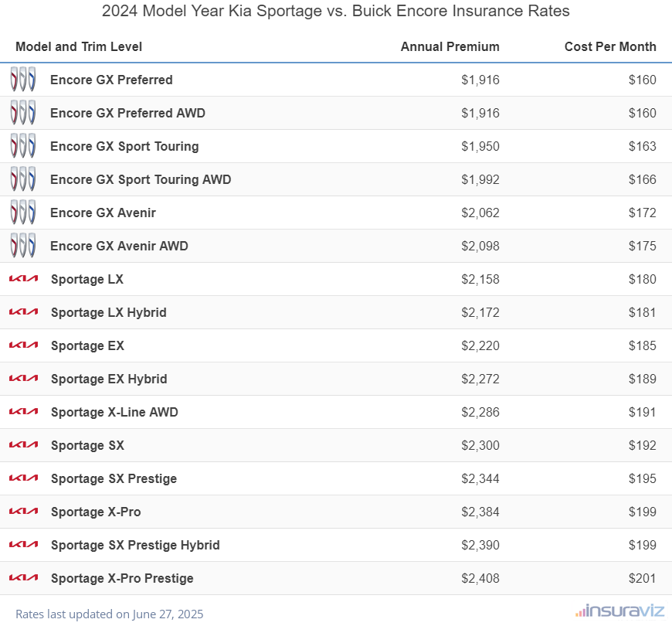Image resolution: width=672 pixels, height=626 pixels.
Task: Select the Sportage X-Pro trim name
Action: 96,512
